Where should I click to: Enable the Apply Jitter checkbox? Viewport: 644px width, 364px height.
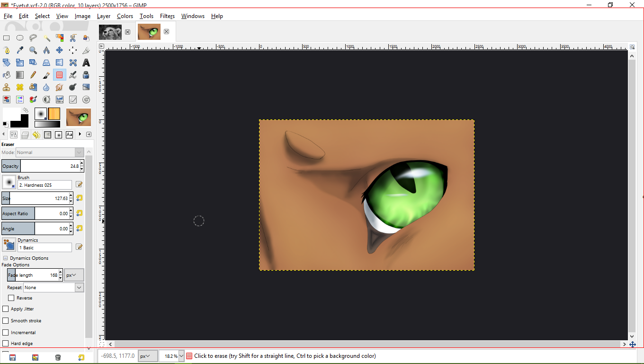pos(6,309)
